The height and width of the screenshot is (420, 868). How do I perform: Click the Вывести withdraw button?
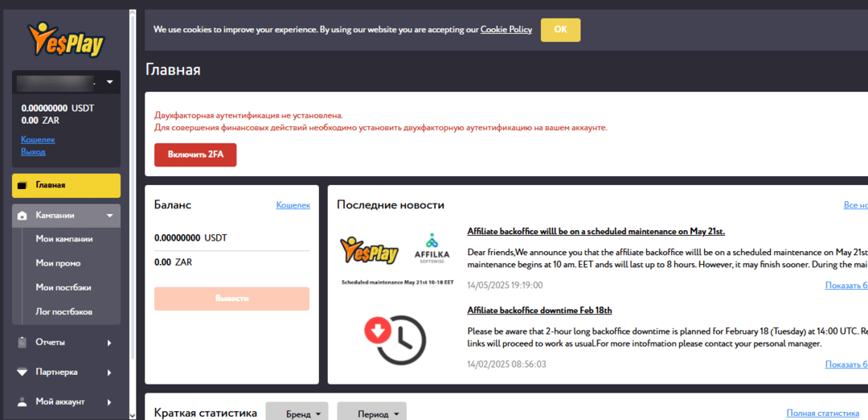232,299
